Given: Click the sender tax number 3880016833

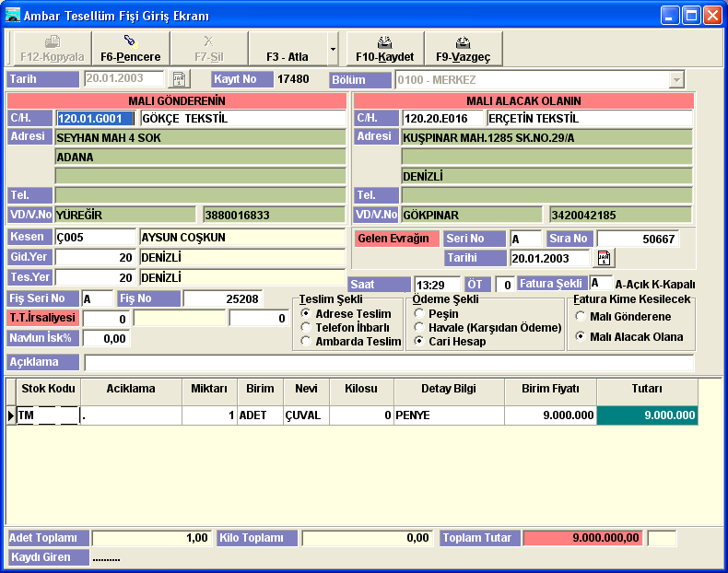Looking at the screenshot, I should [275, 215].
